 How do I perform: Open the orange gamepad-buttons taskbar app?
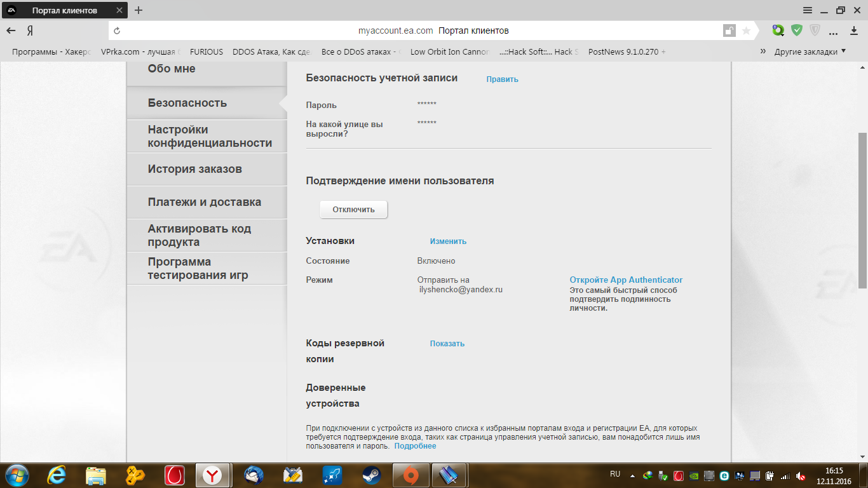tap(135, 475)
